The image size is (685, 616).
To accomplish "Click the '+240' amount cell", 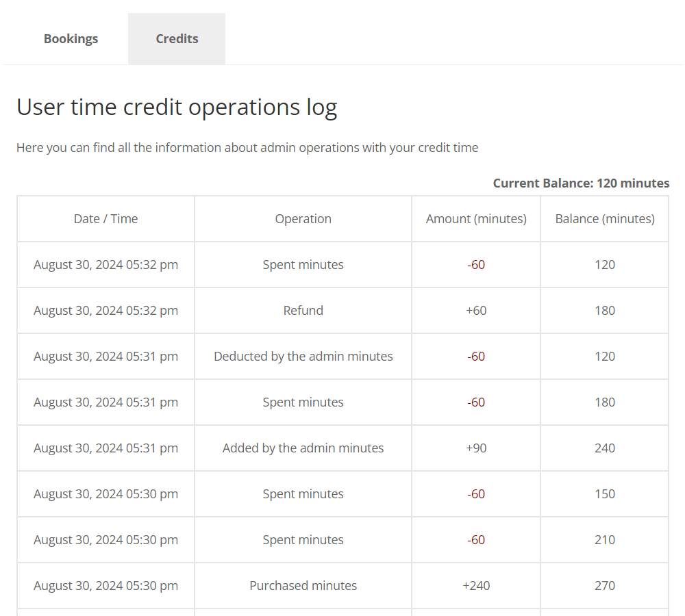I will 476,585.
